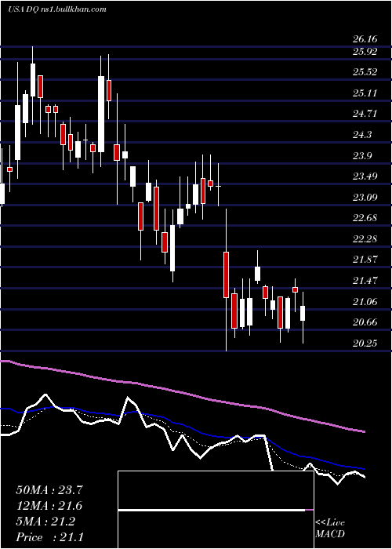Image resolution: width=392 pixels, height=549 pixels.
Task: Click the 20.66 price axis label
Action: 365,322
